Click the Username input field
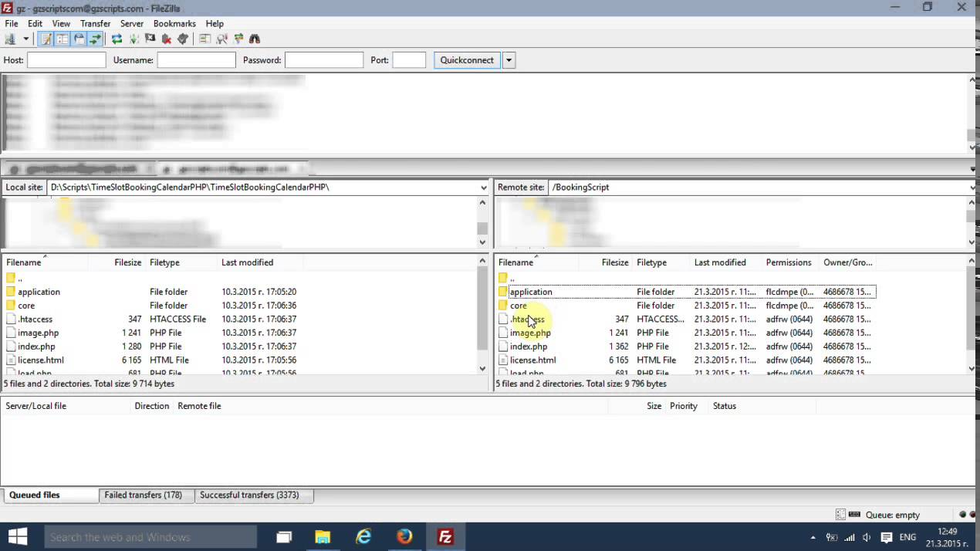 [196, 60]
